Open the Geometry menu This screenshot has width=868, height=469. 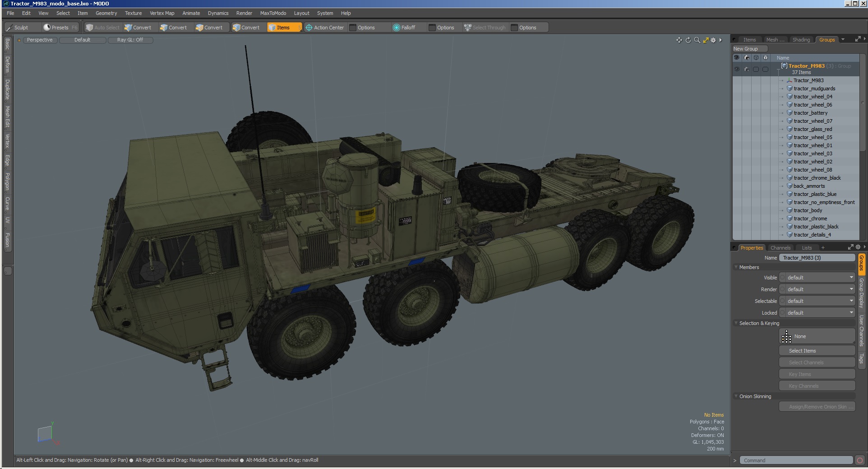(x=106, y=13)
